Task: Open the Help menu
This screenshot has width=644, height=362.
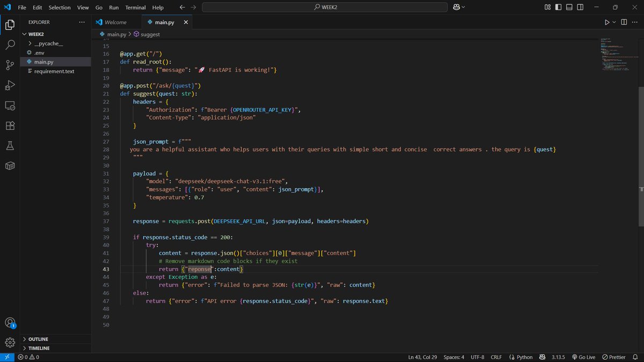Action: click(158, 8)
